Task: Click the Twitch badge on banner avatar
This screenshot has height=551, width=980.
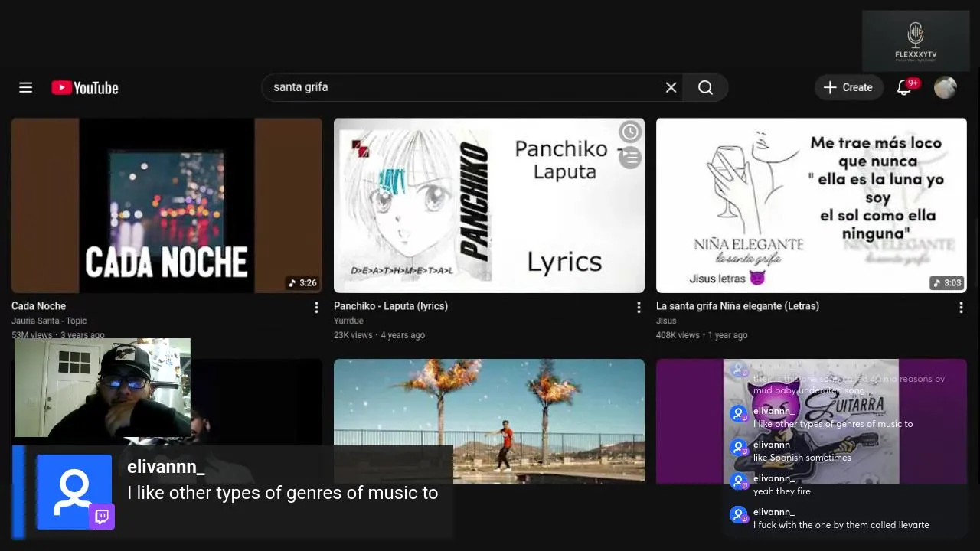Action: (102, 517)
